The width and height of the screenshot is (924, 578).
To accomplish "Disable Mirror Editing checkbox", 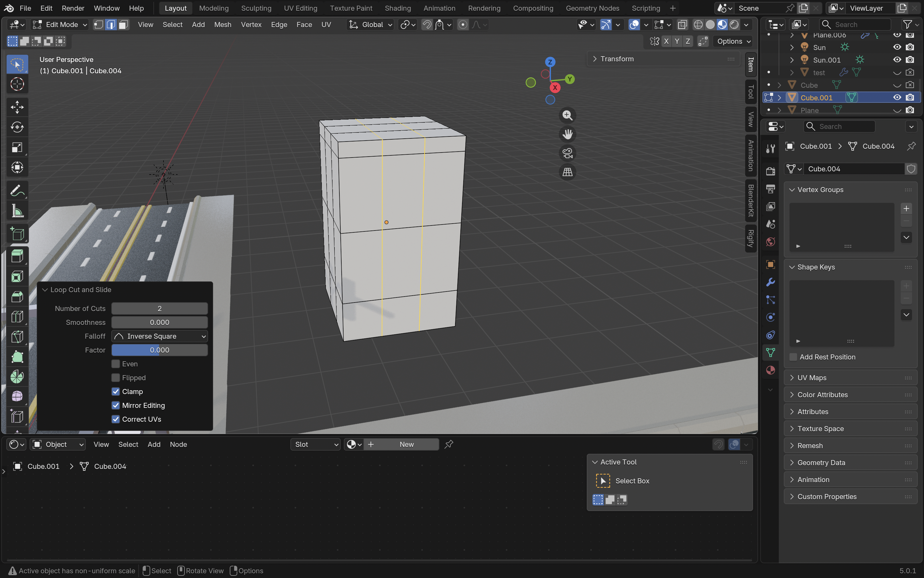I will (x=116, y=405).
